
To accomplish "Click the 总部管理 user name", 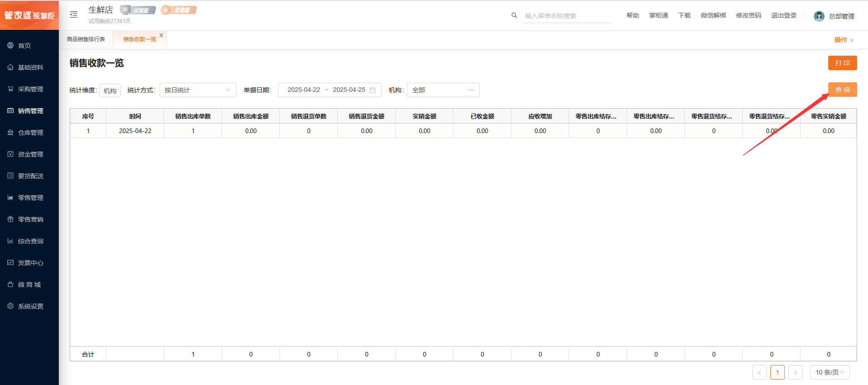I will pos(841,16).
